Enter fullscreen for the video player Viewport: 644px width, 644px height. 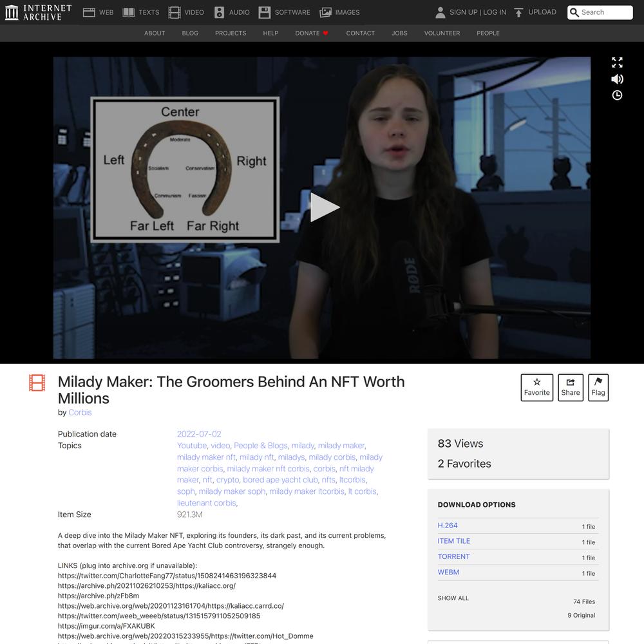click(617, 62)
